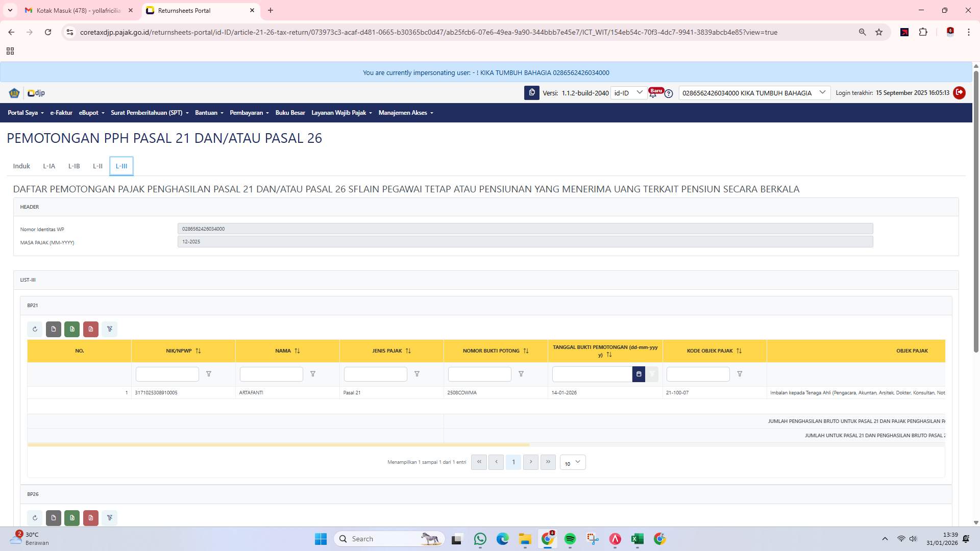
Task: Toggle sorting on the KODE OBJEK PAJAK column
Action: pyautogui.click(x=740, y=350)
